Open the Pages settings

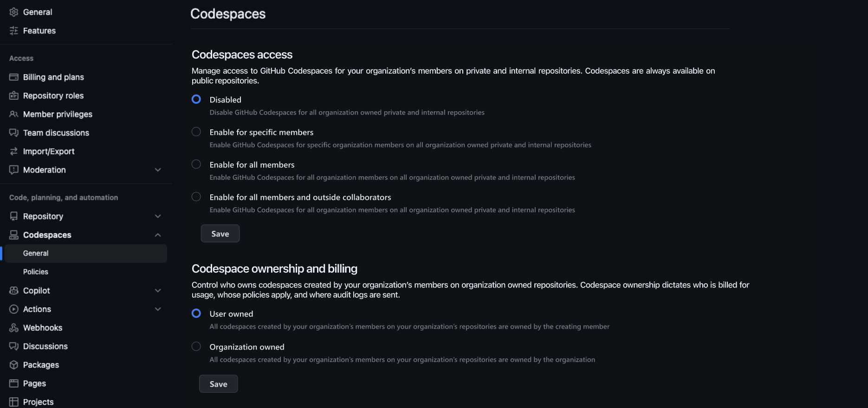34,383
